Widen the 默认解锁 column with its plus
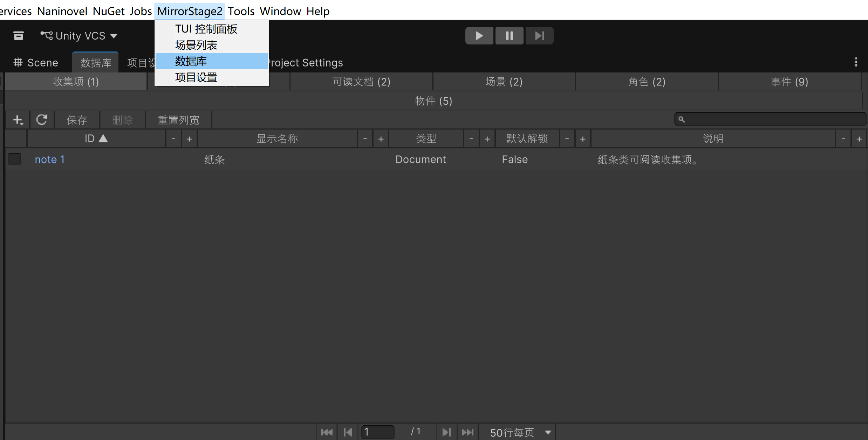868x440 pixels. click(x=583, y=139)
